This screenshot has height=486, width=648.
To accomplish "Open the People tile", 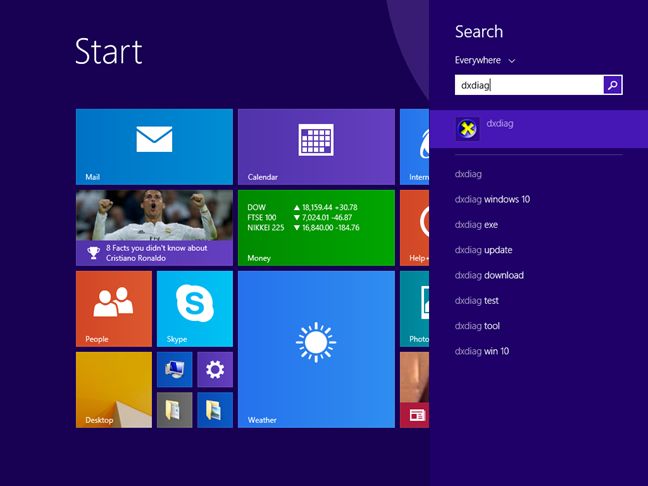I will point(114,308).
